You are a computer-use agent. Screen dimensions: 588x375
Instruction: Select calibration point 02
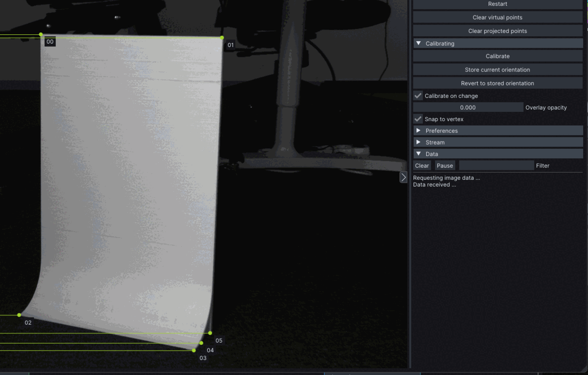coord(19,315)
